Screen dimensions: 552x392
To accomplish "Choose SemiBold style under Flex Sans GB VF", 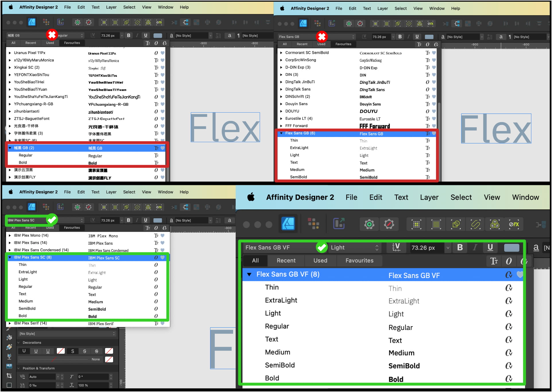I will (x=280, y=365).
